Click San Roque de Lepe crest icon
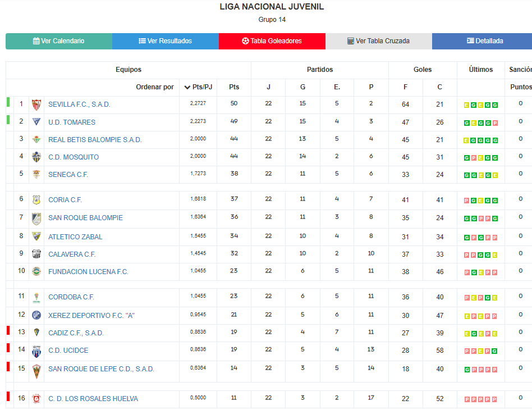The image size is (532, 414). 36,371
